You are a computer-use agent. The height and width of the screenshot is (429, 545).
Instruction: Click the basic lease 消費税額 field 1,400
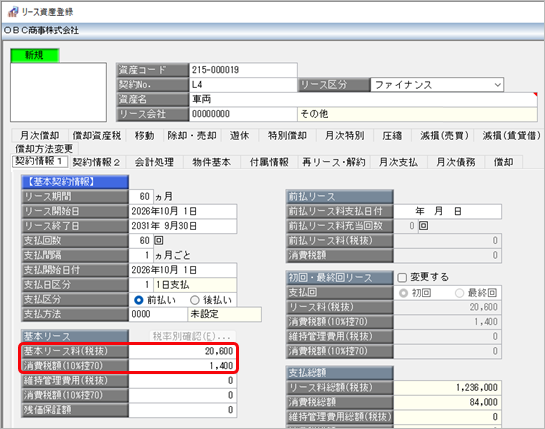[x=183, y=366]
